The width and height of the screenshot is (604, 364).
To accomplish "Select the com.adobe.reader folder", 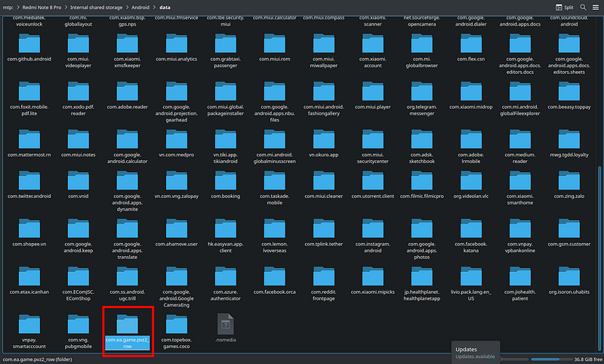I will pyautogui.click(x=128, y=96).
